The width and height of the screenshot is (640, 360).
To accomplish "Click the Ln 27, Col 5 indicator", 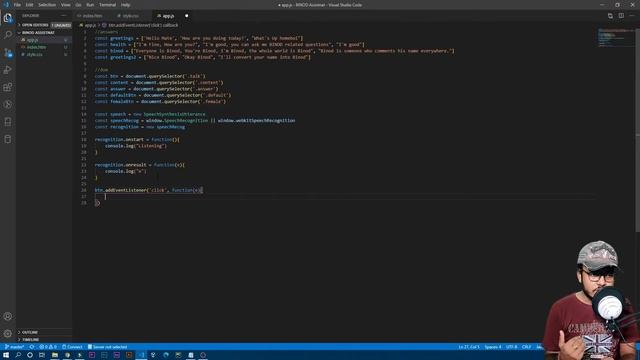I will pos(469,347).
